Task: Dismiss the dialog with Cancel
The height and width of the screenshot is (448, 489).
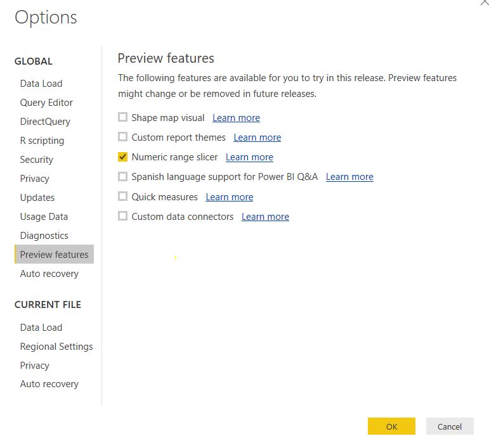Action: point(450,426)
